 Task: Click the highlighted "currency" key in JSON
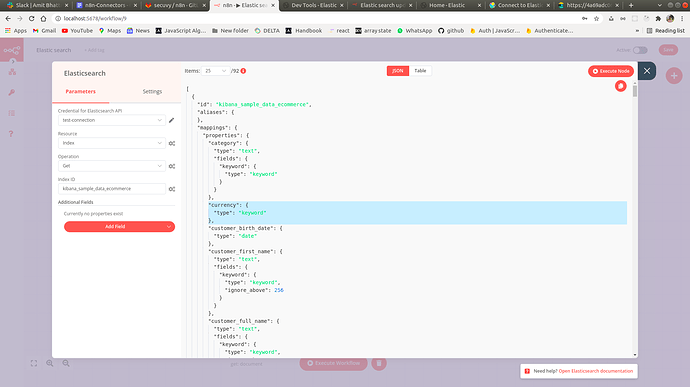tap(225, 205)
